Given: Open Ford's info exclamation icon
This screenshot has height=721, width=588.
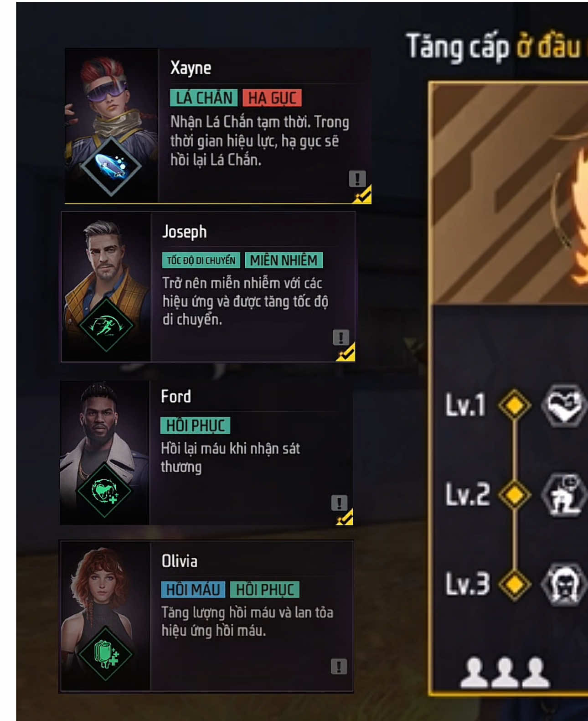Looking at the screenshot, I should 339,503.
